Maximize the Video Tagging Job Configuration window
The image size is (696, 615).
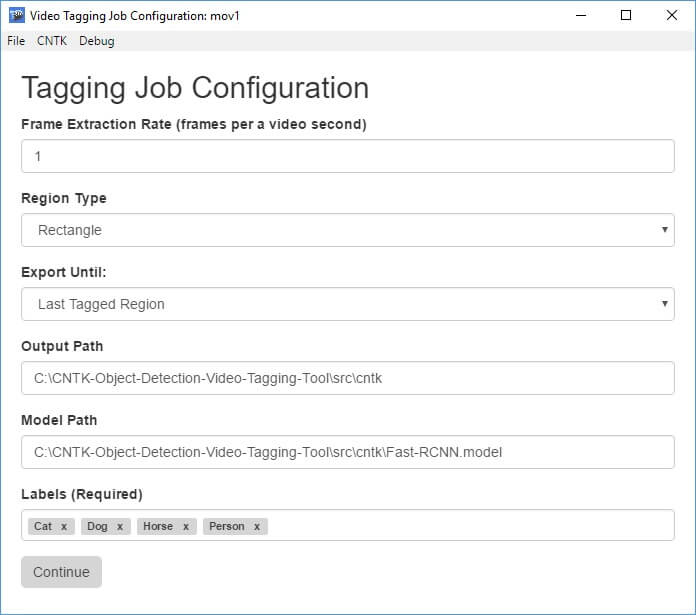pyautogui.click(x=626, y=15)
